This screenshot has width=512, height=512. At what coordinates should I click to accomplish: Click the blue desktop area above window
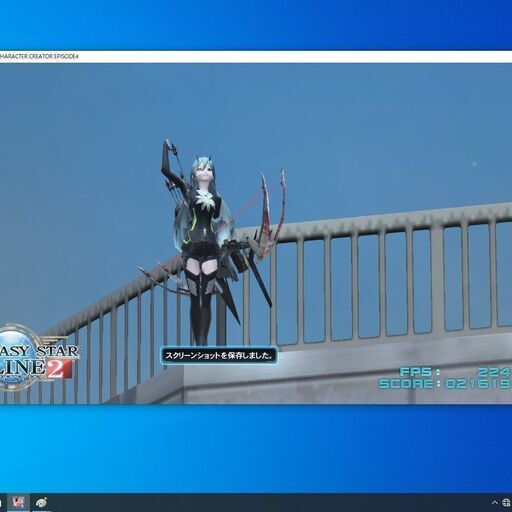point(256,25)
